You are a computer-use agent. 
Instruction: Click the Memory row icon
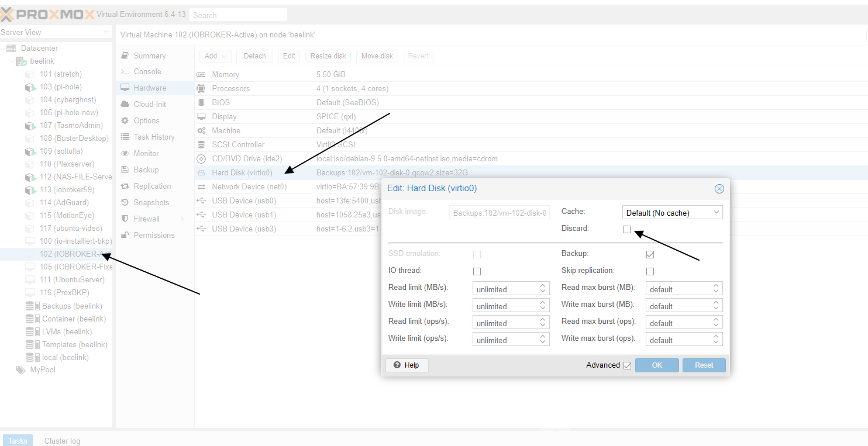pos(201,75)
